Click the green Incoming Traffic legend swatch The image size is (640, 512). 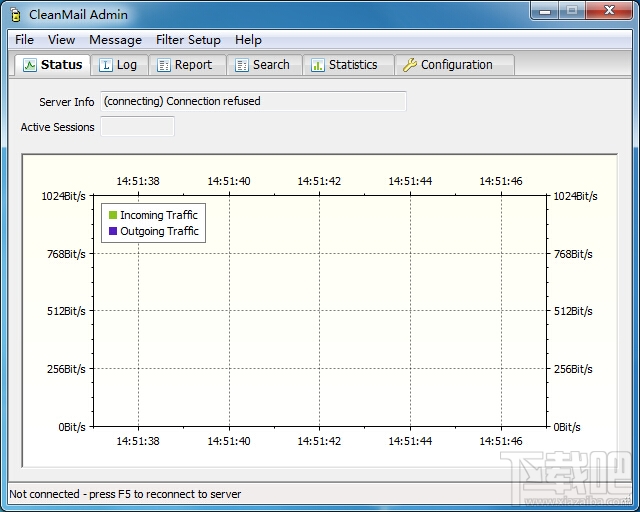[x=113, y=215]
